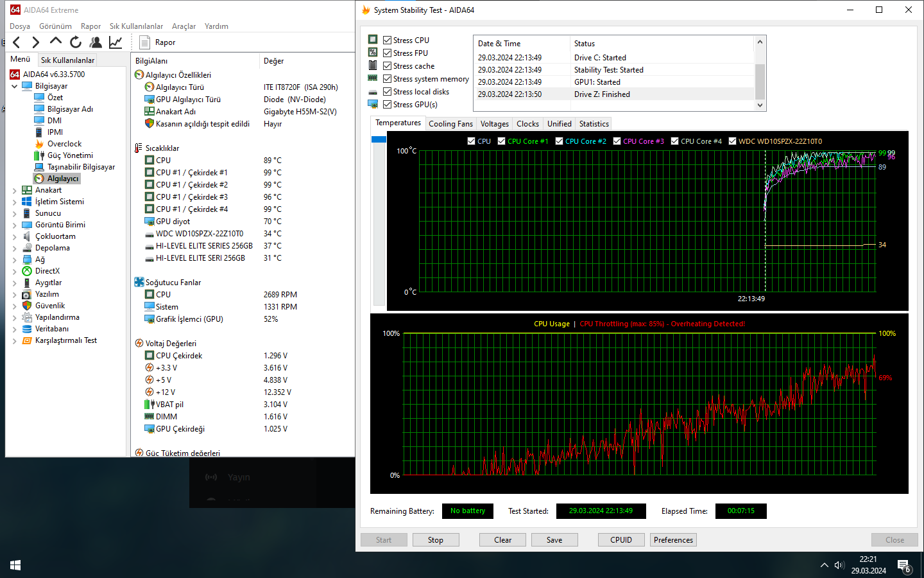Switch to the Cooling Fans tab

[450, 124]
